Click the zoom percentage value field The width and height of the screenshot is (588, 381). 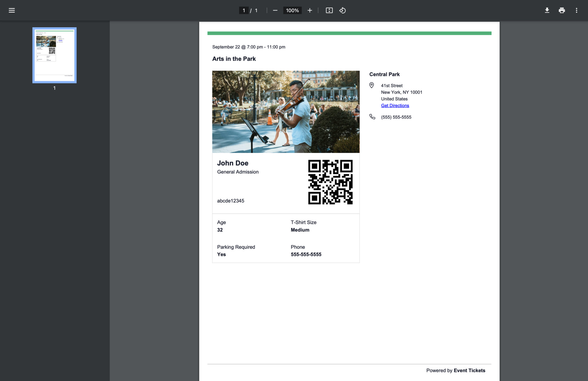292,10
